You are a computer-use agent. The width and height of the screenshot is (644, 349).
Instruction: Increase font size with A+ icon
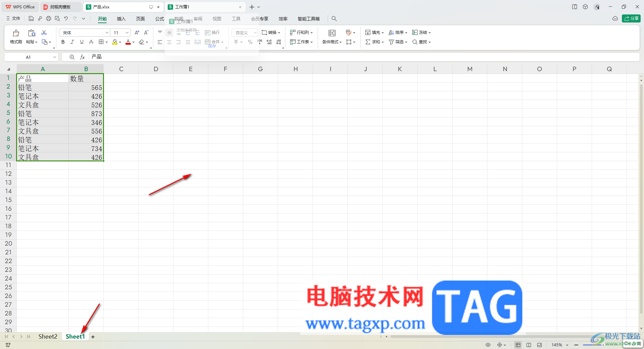click(137, 33)
